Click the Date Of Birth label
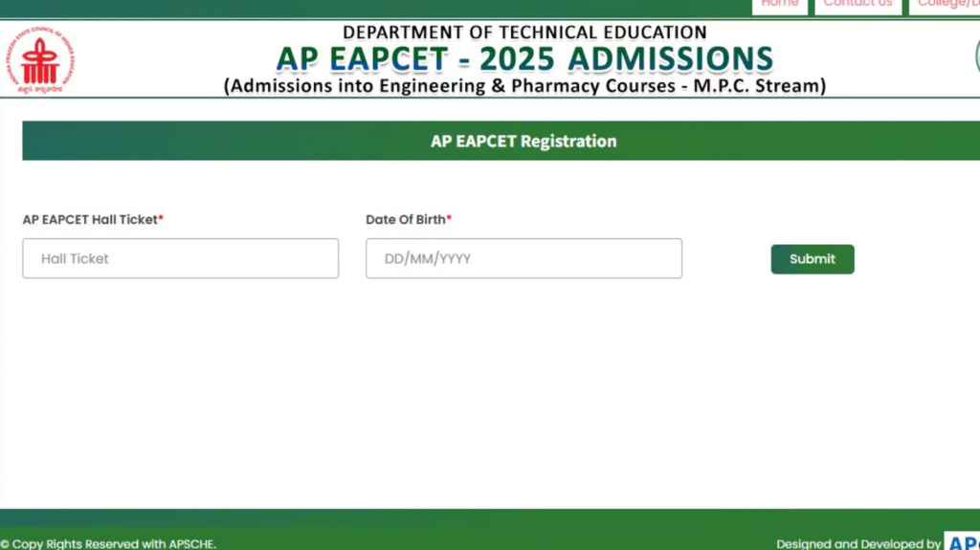Viewport: 980px width, 550px height. coord(406,219)
